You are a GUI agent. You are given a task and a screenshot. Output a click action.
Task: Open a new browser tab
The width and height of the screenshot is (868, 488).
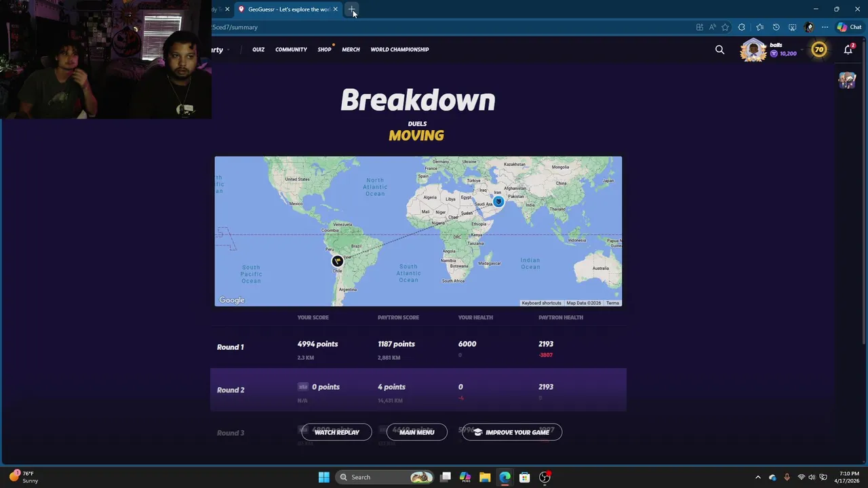(x=352, y=9)
